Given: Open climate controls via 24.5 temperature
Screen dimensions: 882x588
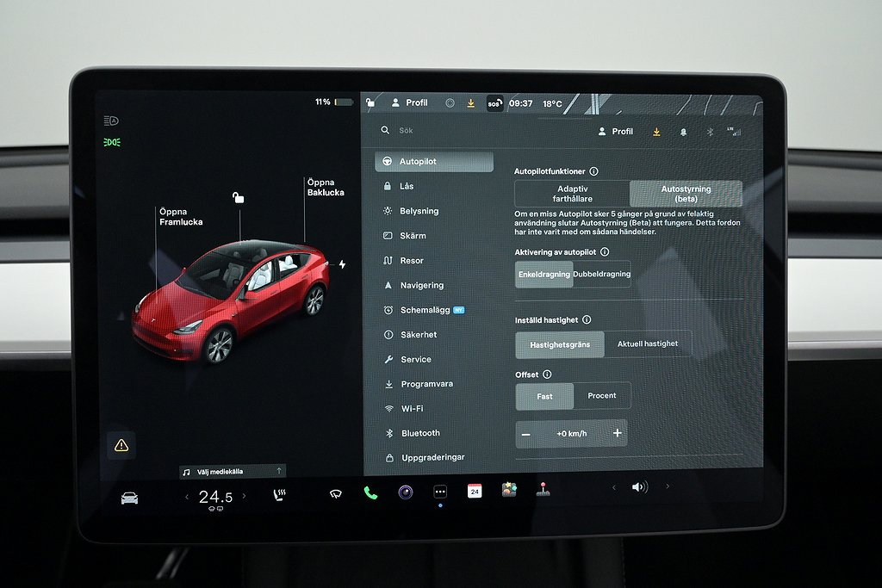Looking at the screenshot, I should coord(215,497).
